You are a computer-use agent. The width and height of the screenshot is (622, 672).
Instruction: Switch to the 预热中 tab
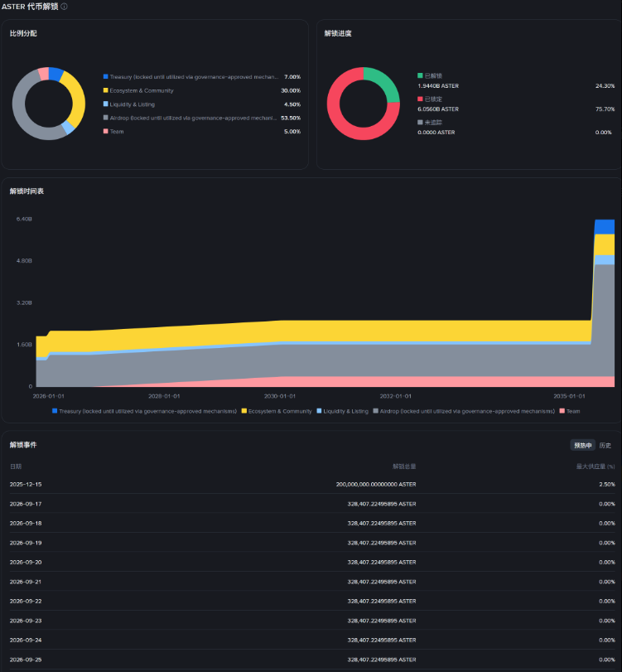coord(582,445)
